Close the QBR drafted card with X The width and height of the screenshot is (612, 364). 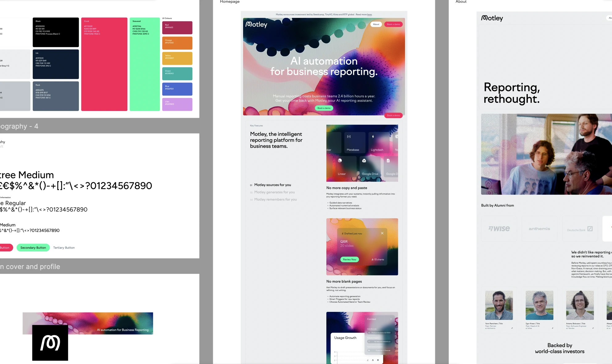[382, 233]
